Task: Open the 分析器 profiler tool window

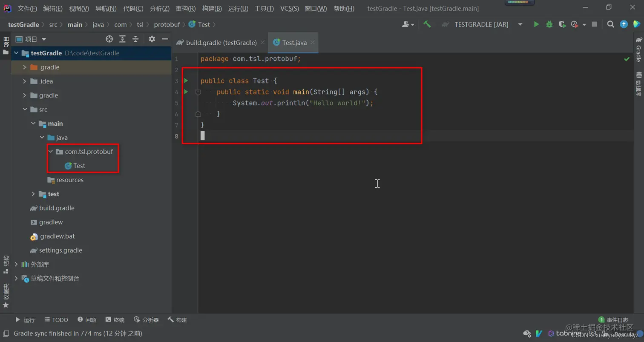Action: tap(146, 320)
